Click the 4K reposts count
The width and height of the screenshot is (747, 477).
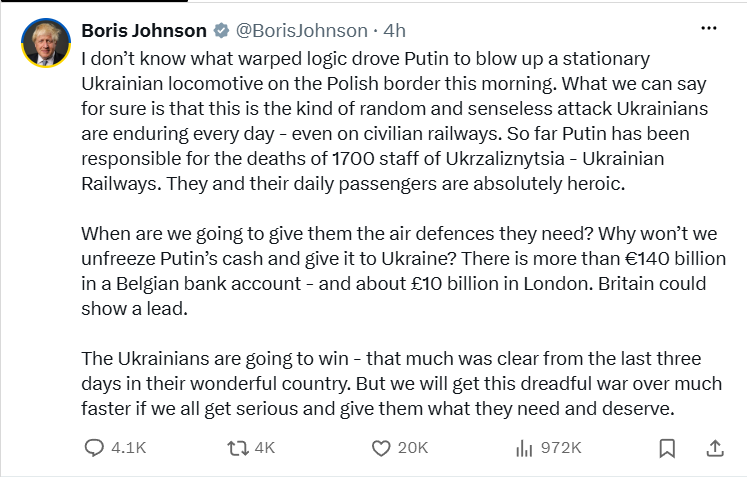pos(265,448)
